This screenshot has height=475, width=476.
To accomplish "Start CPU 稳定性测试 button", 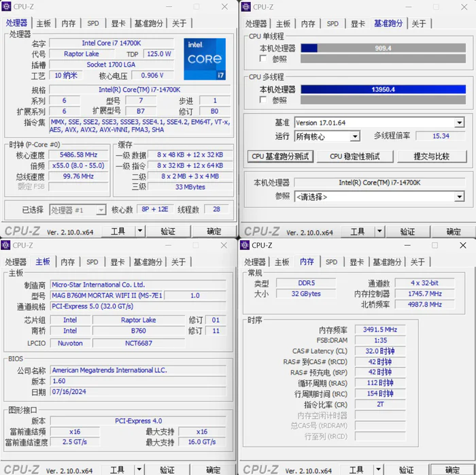I will pos(354,157).
